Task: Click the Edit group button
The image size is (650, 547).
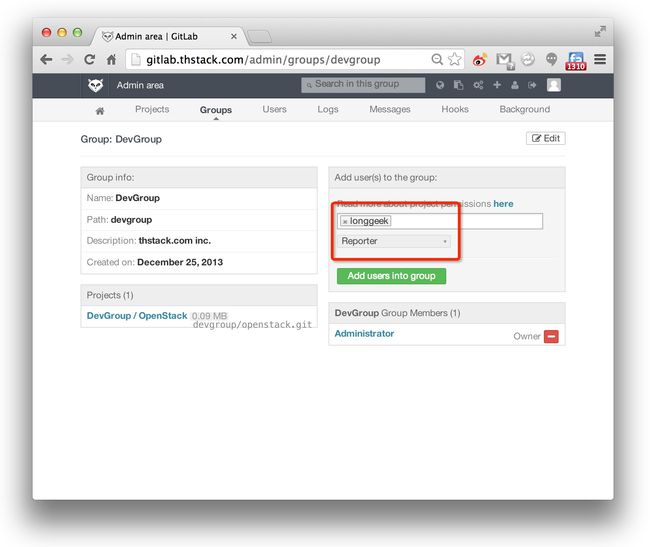Action: coord(546,138)
